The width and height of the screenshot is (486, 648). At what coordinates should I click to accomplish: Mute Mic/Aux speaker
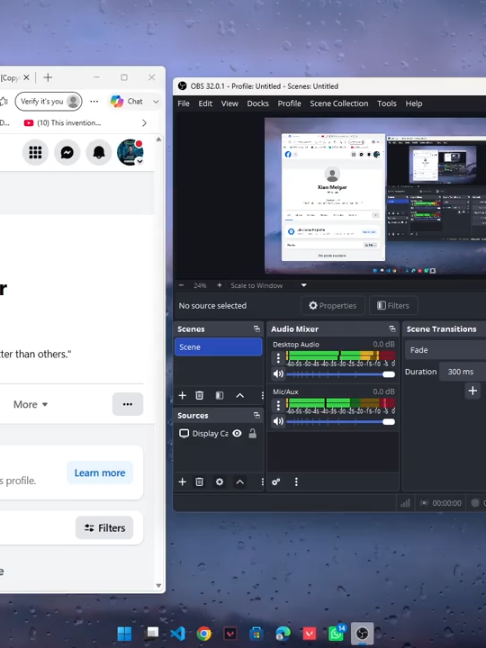[x=278, y=421]
